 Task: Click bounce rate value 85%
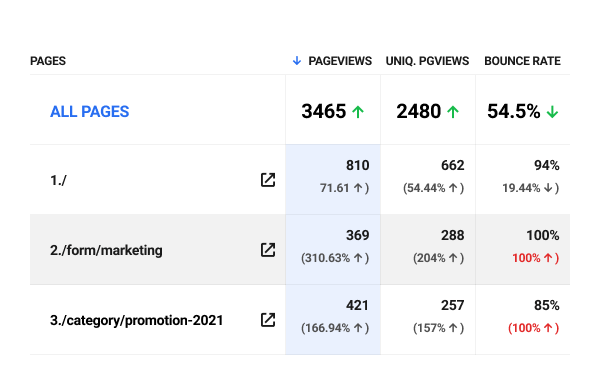click(547, 305)
